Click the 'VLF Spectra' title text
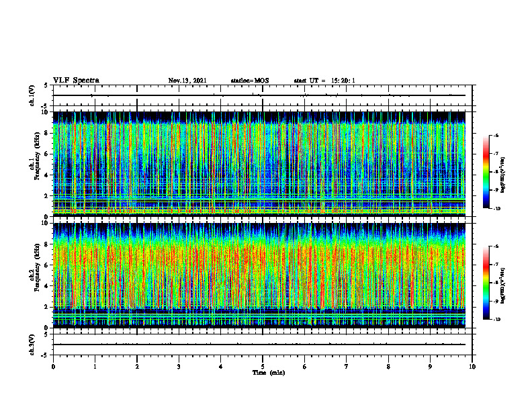 point(76,81)
